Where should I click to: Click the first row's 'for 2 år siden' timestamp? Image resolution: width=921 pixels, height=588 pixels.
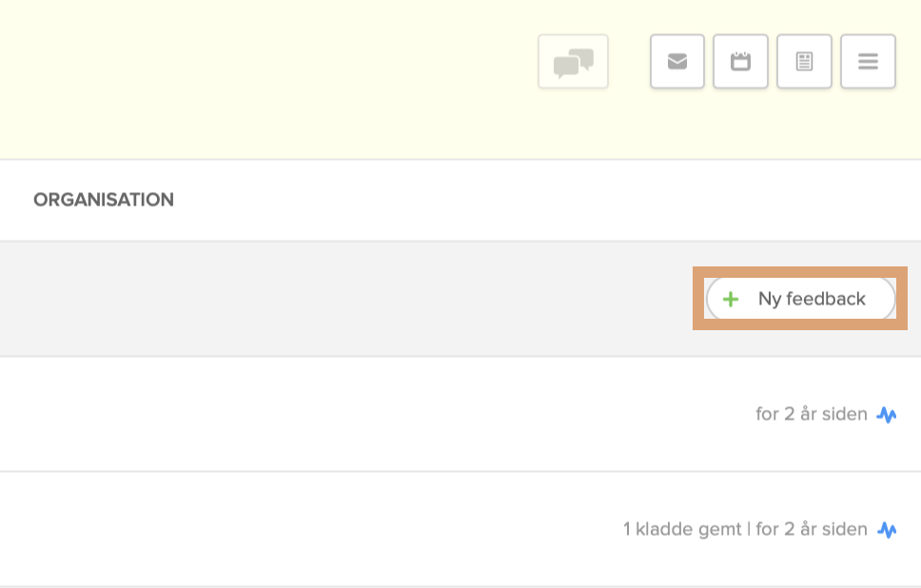pos(811,415)
